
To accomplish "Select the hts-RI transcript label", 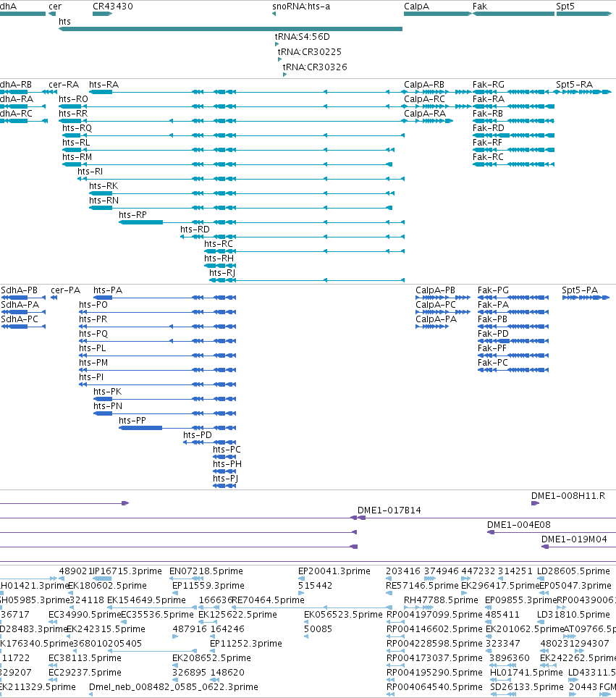I will [x=90, y=172].
